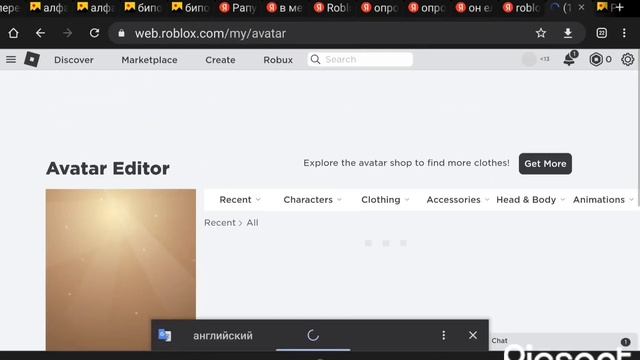Open the Robux balance hexagon icon
Image resolution: width=640 pixels, height=360 pixels.
pyautogui.click(x=596, y=60)
